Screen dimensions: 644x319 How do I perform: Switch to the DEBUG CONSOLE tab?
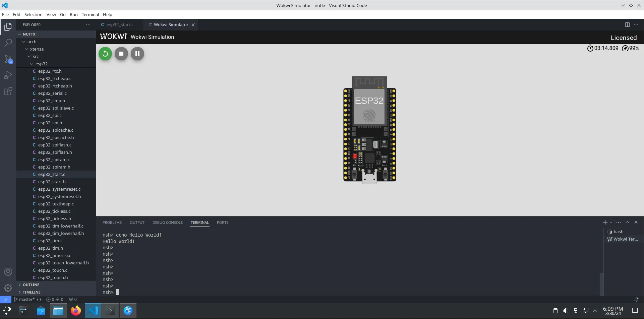coord(167,222)
